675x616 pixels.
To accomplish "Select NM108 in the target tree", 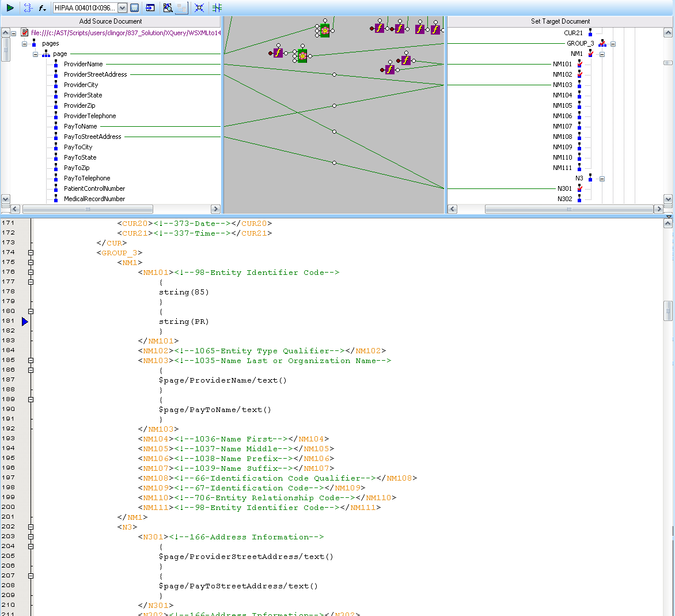I will click(x=562, y=137).
